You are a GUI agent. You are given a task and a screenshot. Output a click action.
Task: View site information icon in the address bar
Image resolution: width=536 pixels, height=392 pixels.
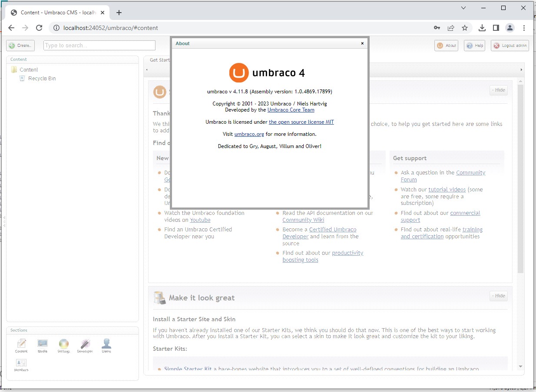tap(56, 28)
